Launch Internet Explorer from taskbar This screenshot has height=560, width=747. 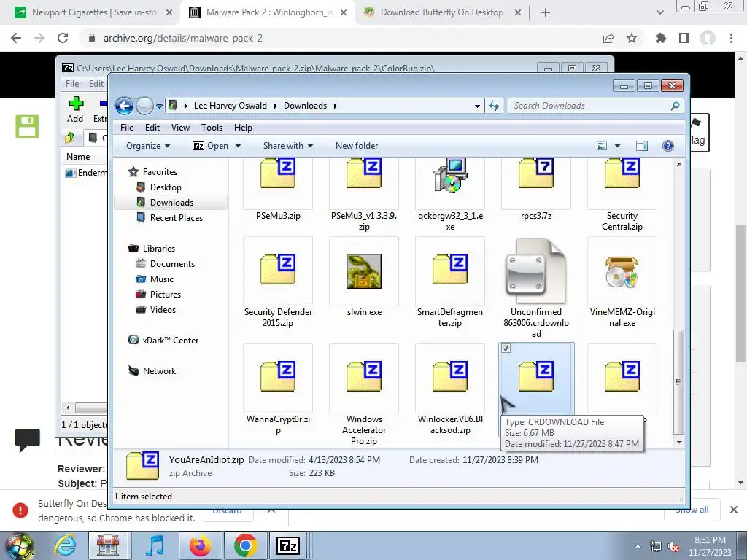pyautogui.click(x=65, y=545)
